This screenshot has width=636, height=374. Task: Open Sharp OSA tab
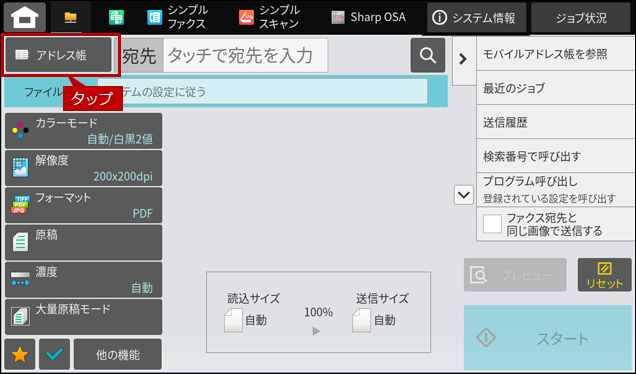click(368, 17)
